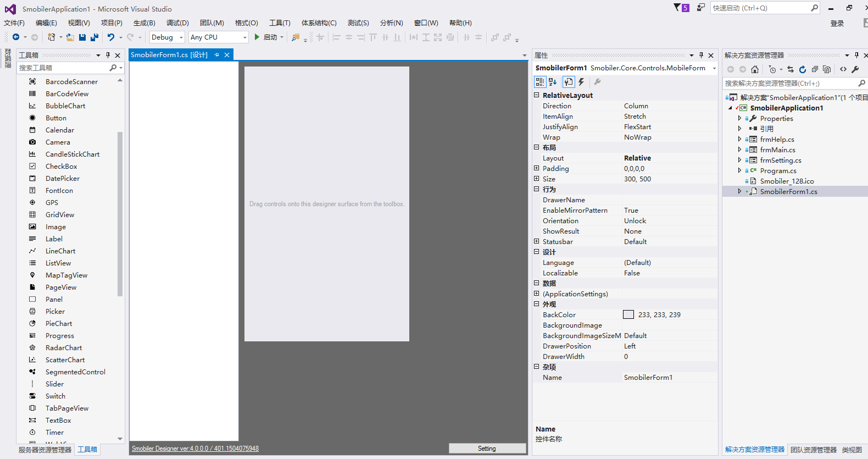The height and width of the screenshot is (459, 868).
Task: Click the Find in Files toolbar icon
Action: click(x=296, y=37)
